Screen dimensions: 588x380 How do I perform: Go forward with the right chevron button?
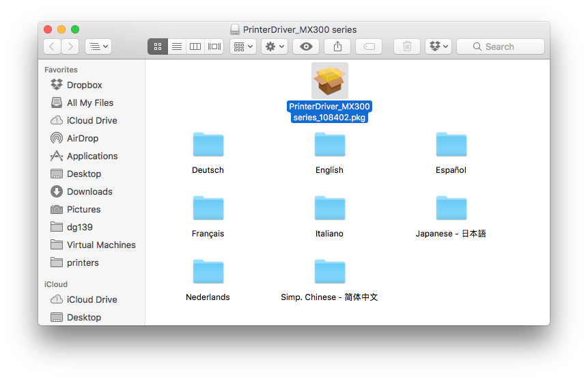pos(70,46)
